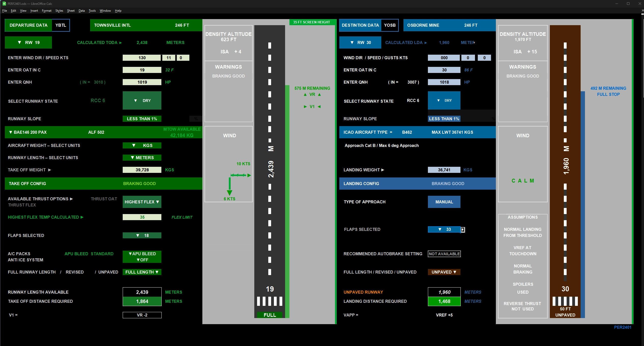Click the runway length available value 2,439

(x=142, y=292)
